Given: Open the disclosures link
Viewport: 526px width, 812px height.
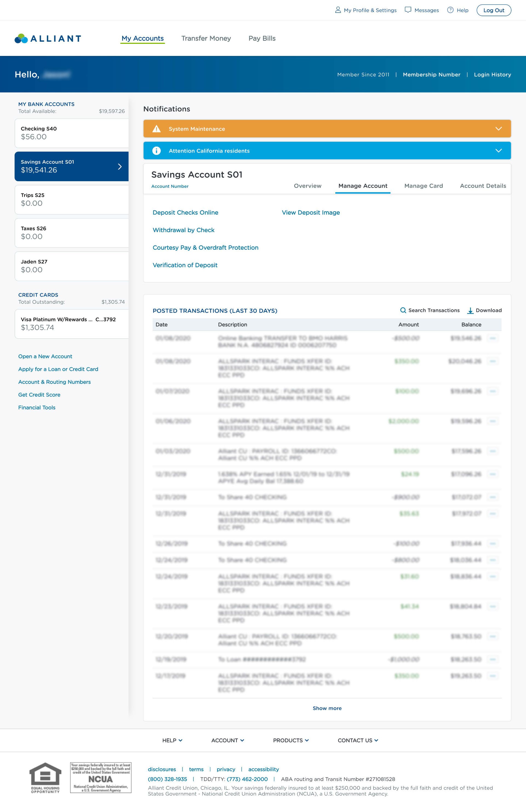Looking at the screenshot, I should (x=162, y=769).
